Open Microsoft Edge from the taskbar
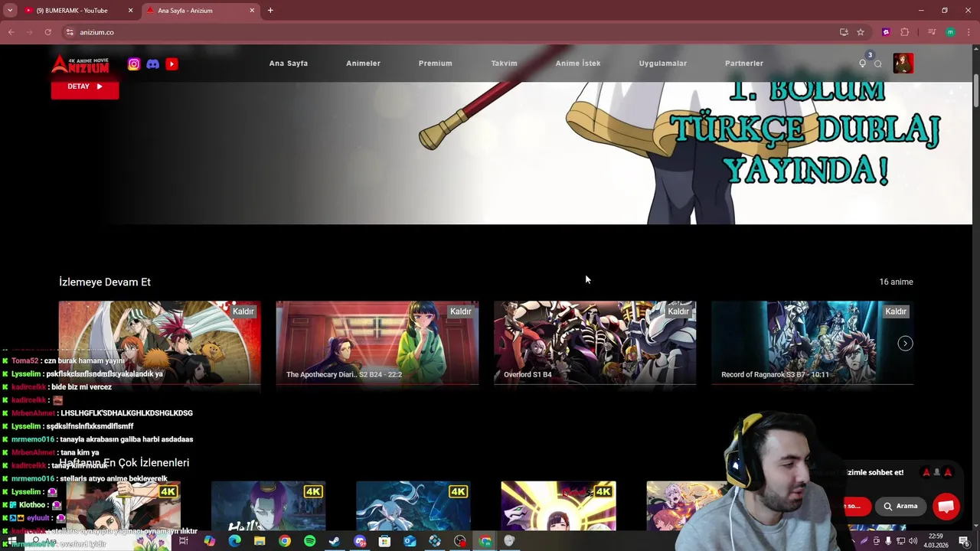This screenshot has height=551, width=980. [x=234, y=541]
